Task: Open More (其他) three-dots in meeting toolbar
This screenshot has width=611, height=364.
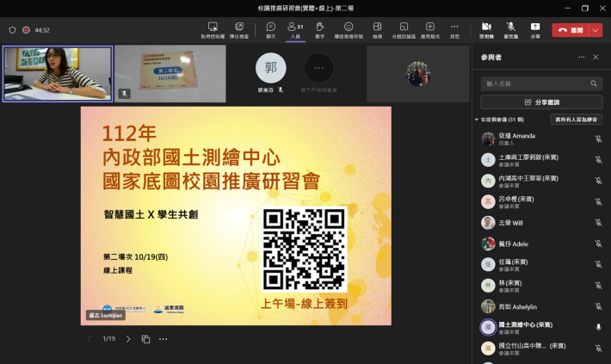Action: [x=454, y=27]
